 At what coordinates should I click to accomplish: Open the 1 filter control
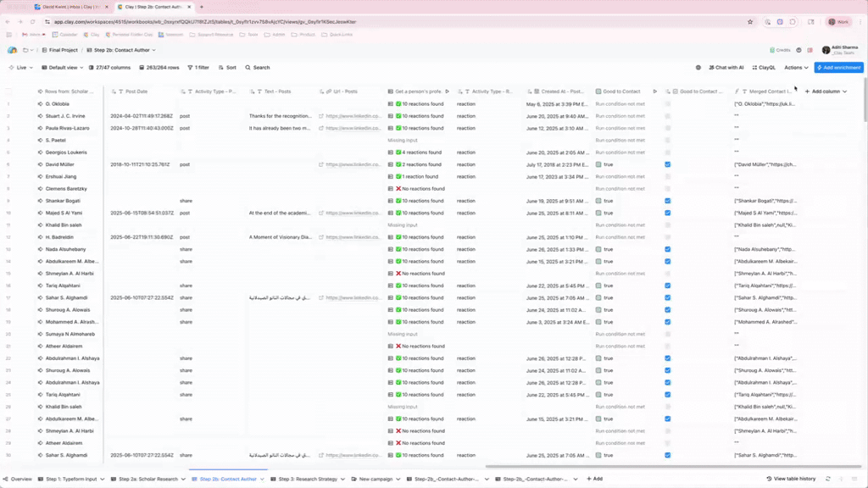[198, 68]
